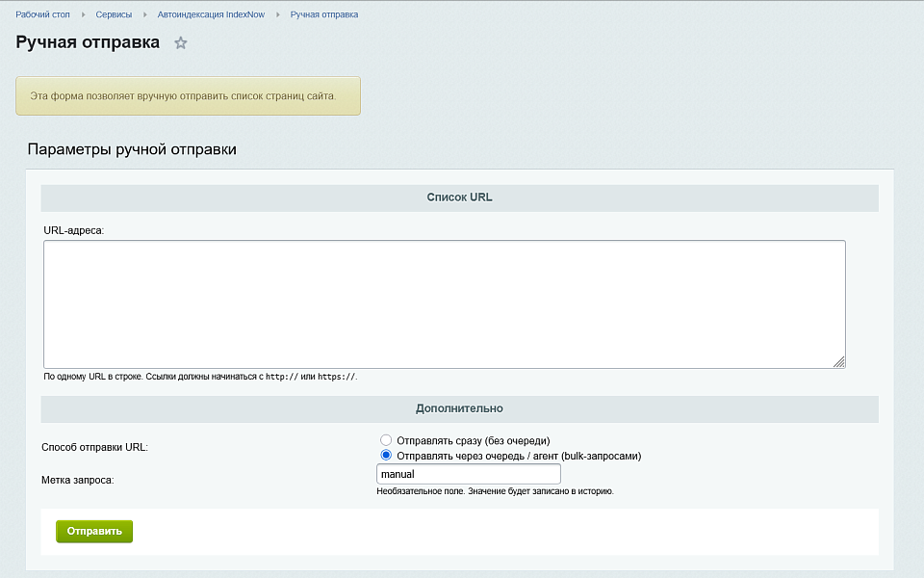Select 'Отправлять сразу (без очереди)' radio button
The image size is (924, 578).
point(387,440)
